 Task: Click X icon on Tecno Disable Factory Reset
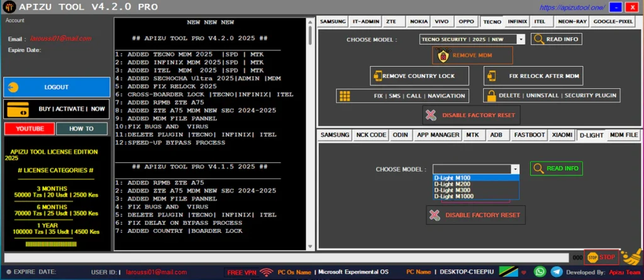[x=431, y=115]
